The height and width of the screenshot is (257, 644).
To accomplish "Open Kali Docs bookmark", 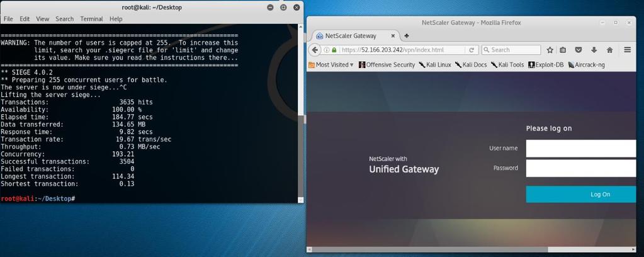I will (471, 64).
